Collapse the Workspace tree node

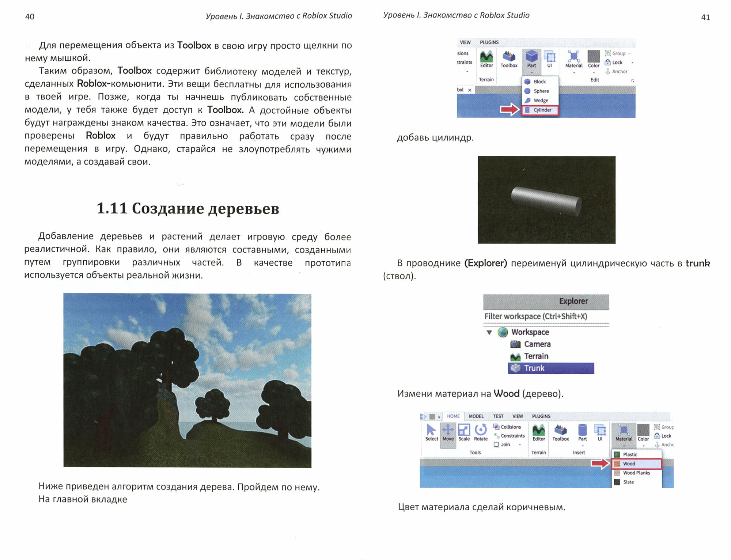[489, 332]
